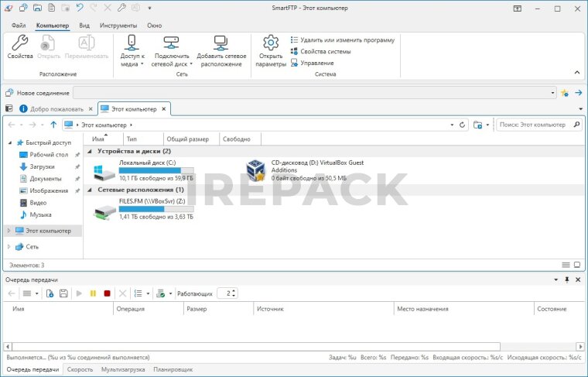This screenshot has width=588, height=377.
Task: Click the Открыть параметры gear icon
Action: coord(271,43)
